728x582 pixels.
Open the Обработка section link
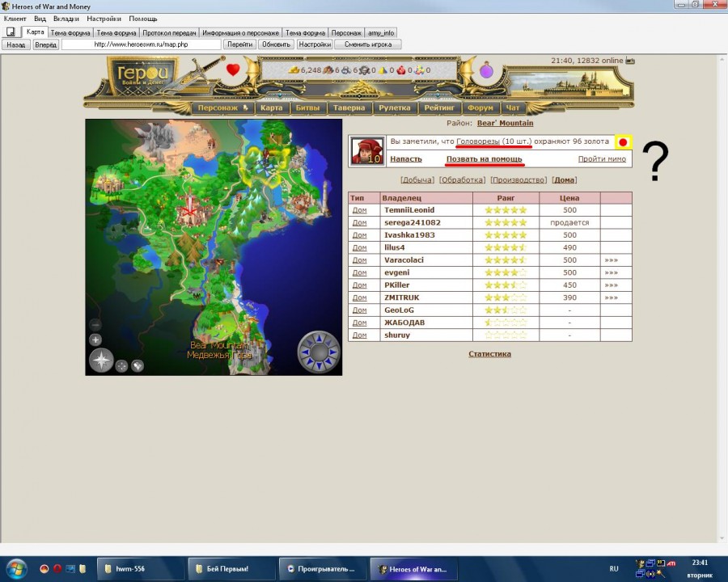[x=463, y=180]
